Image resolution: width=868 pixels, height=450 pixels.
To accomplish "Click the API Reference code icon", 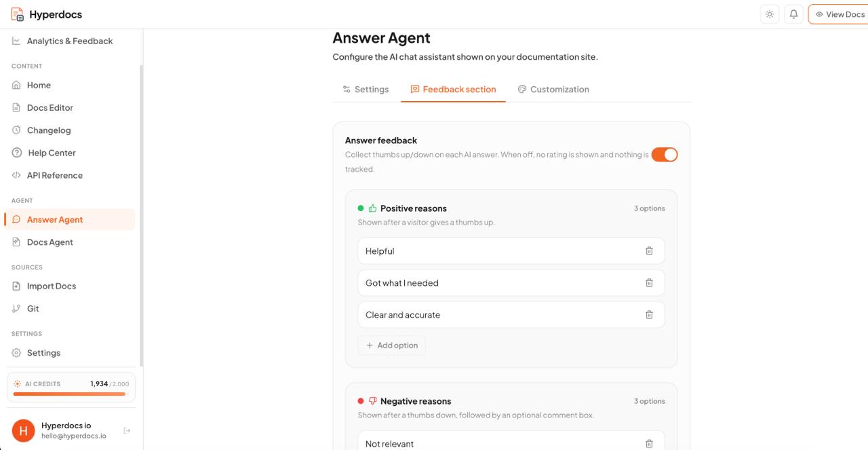I will tap(16, 175).
